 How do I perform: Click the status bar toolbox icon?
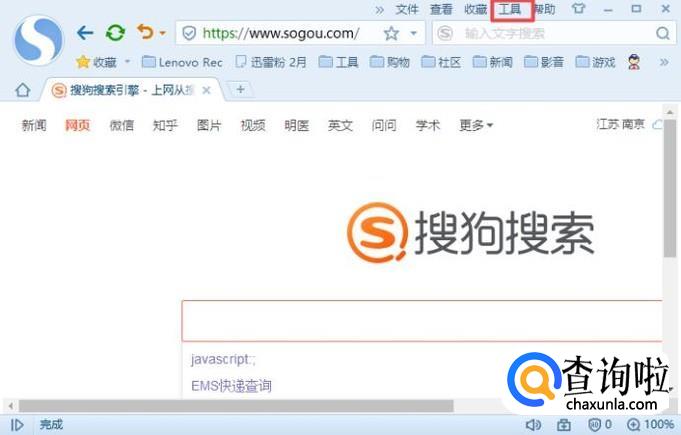(x=563, y=425)
